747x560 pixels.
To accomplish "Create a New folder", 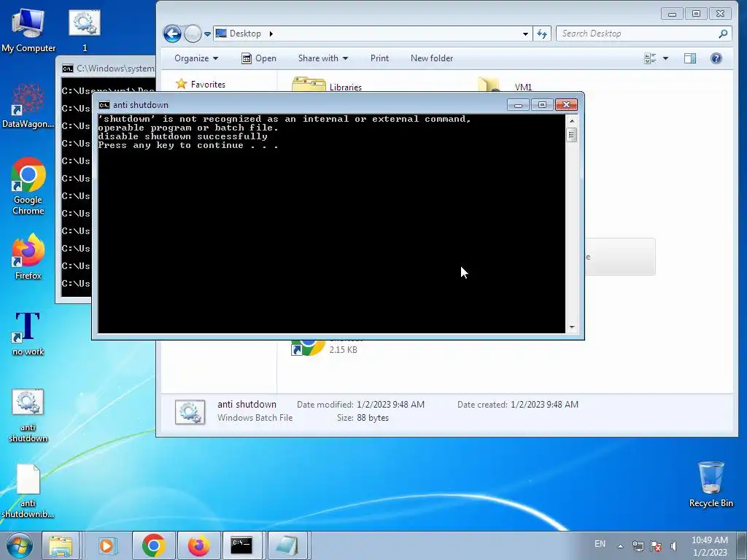I will pos(432,58).
